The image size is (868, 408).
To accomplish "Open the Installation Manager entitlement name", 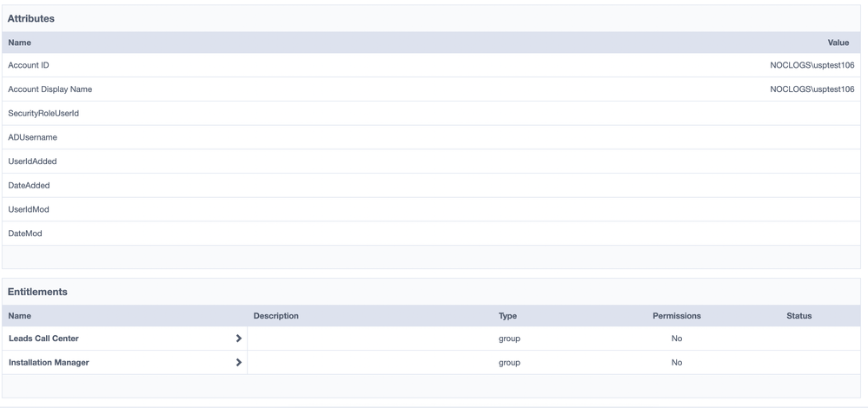I will point(49,363).
